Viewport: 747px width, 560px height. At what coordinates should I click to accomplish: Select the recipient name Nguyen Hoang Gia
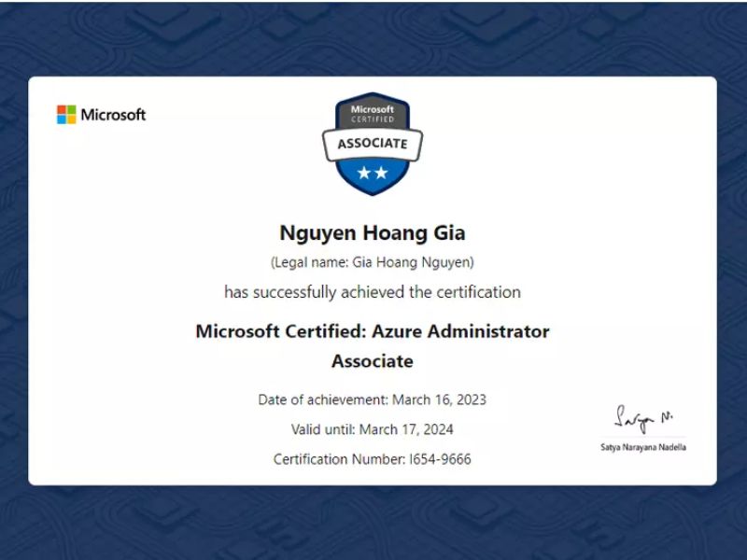click(x=373, y=231)
